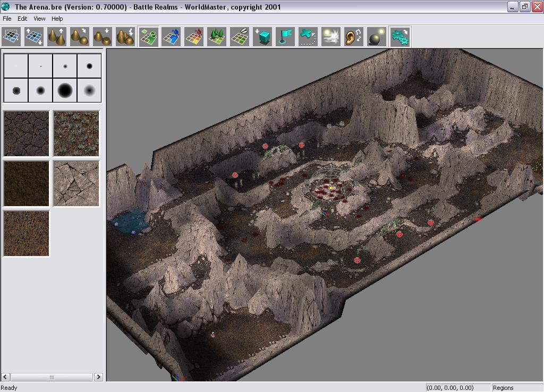Select the cracked dark earth texture
Screen dimensions: 544x392
[x=27, y=133]
